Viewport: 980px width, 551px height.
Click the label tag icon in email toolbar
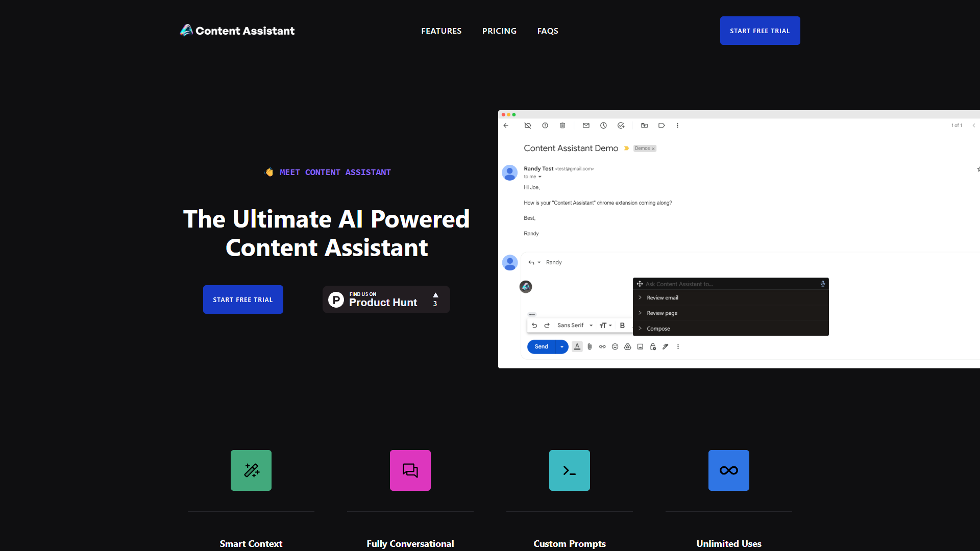tap(661, 126)
